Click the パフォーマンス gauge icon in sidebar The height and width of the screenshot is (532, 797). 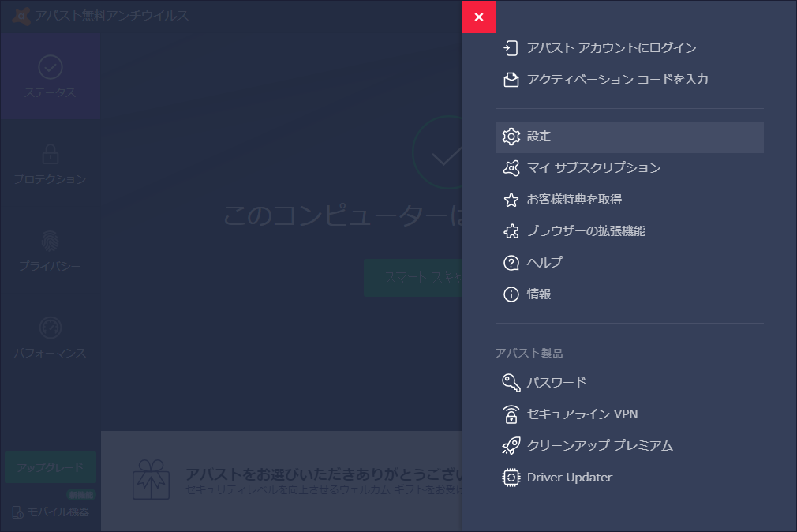coord(51,328)
